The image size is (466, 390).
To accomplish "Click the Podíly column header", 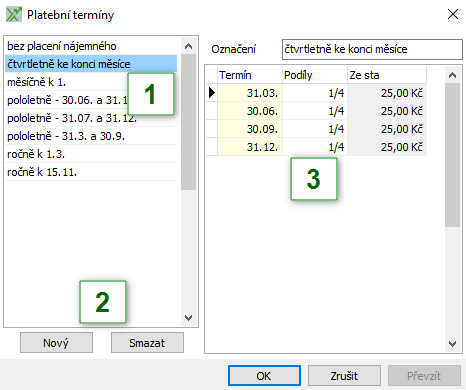I will tap(315, 75).
